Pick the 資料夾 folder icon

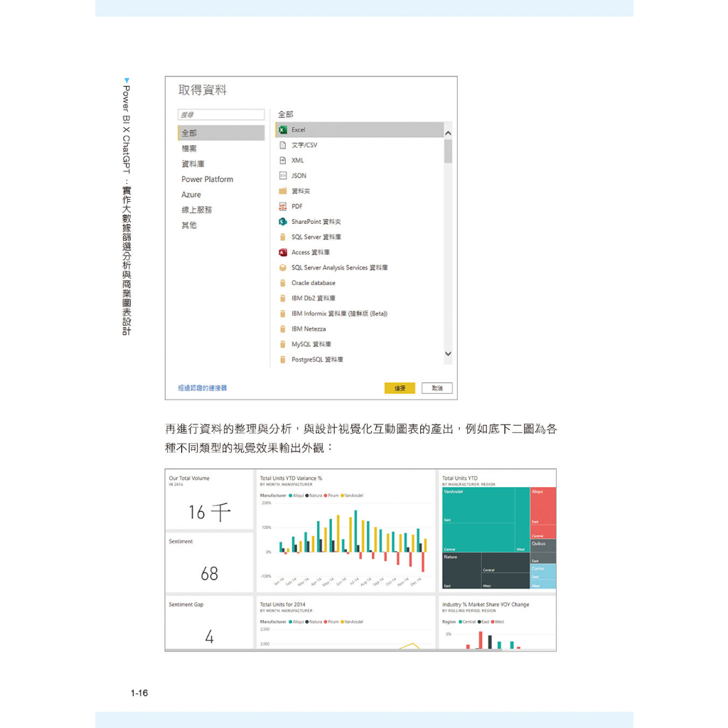(283, 191)
